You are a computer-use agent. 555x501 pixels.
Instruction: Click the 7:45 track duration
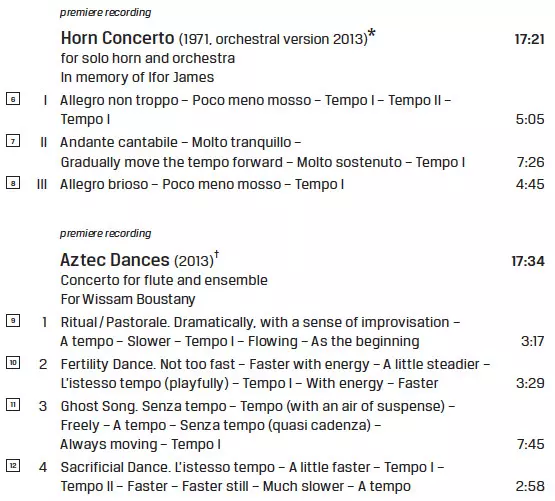pyautogui.click(x=531, y=444)
